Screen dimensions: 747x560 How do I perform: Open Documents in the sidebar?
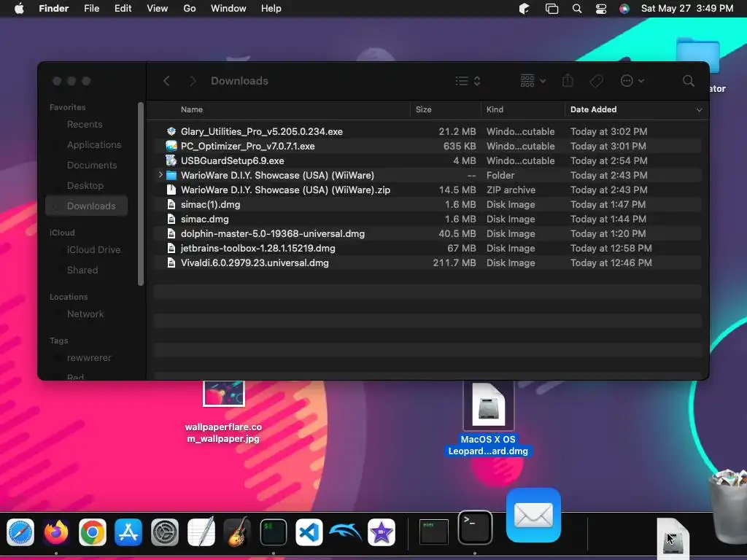[x=92, y=166]
